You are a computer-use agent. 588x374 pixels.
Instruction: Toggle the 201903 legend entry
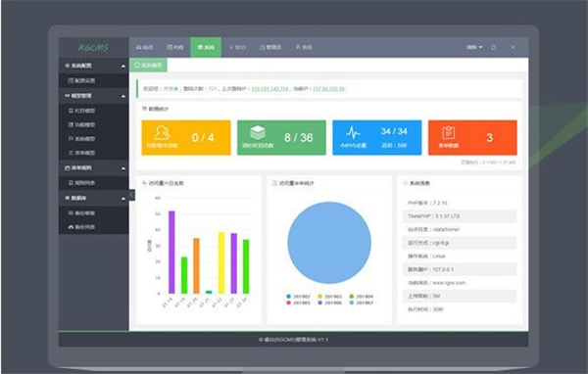point(330,297)
